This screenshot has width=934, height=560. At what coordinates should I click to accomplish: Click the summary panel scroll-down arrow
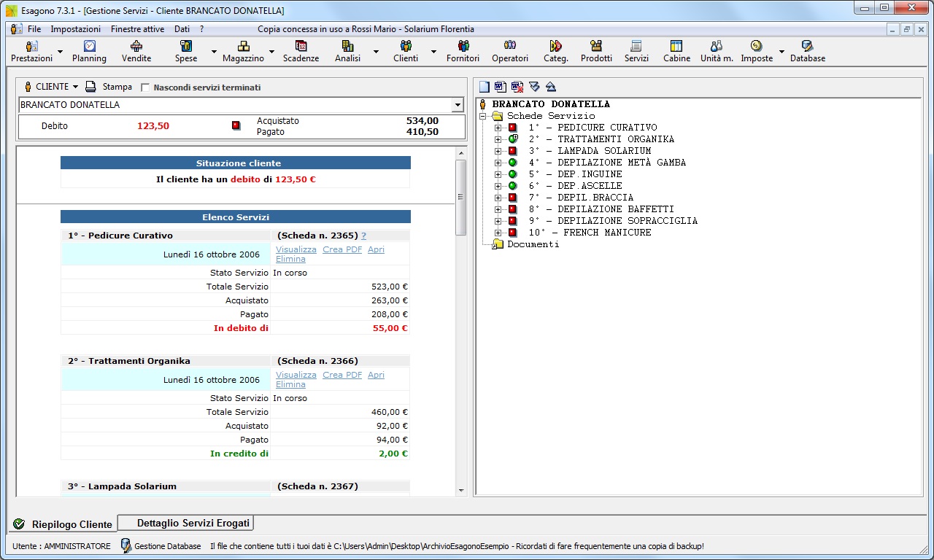coord(460,491)
